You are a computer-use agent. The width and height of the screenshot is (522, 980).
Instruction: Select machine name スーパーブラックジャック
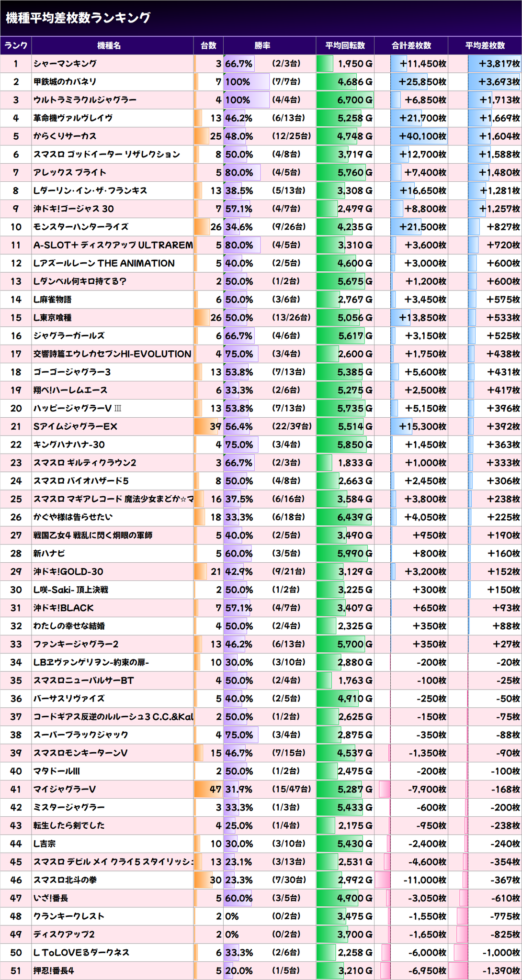(x=80, y=735)
